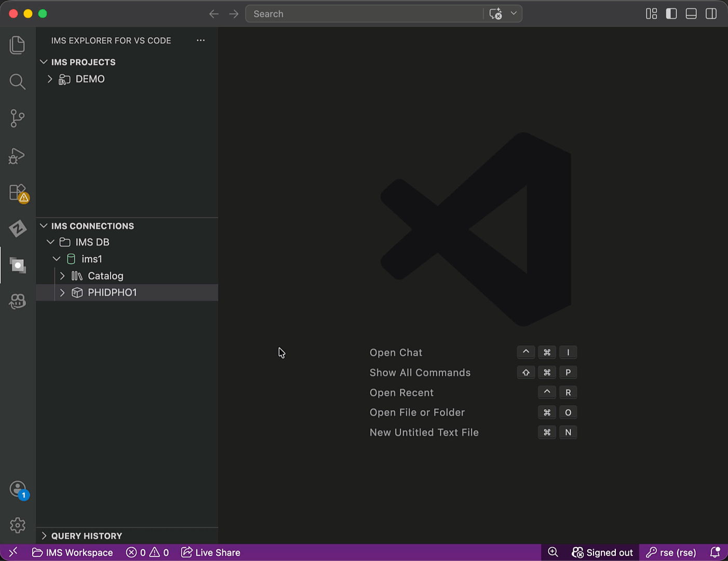Expand the PHIDPHO1 node
This screenshot has height=561, width=728.
point(62,292)
